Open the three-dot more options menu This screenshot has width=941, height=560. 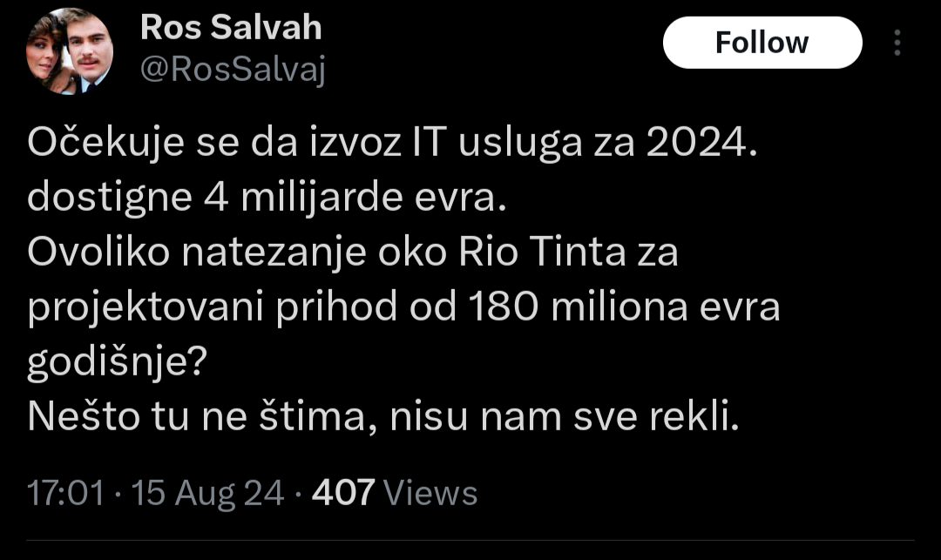click(x=897, y=43)
